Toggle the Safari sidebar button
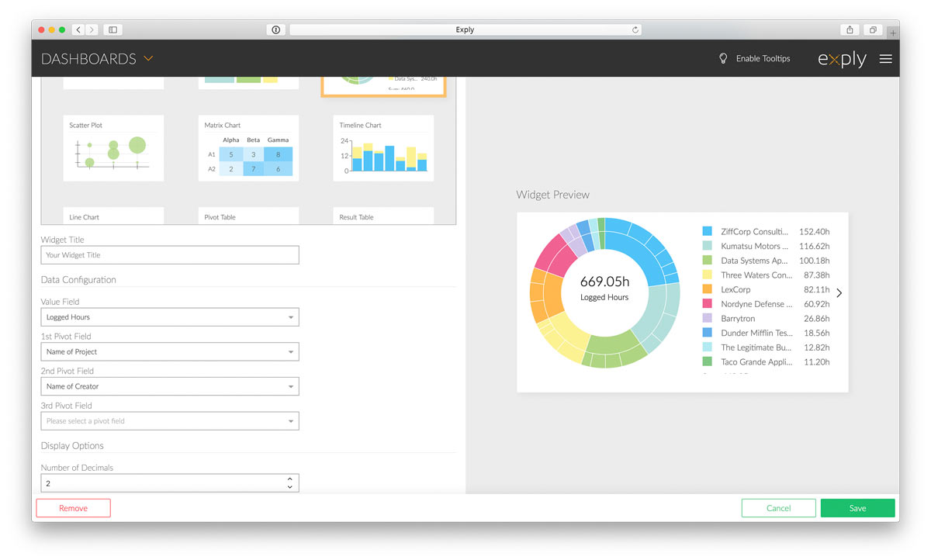Screen dimensions: 931x560 pyautogui.click(x=112, y=29)
